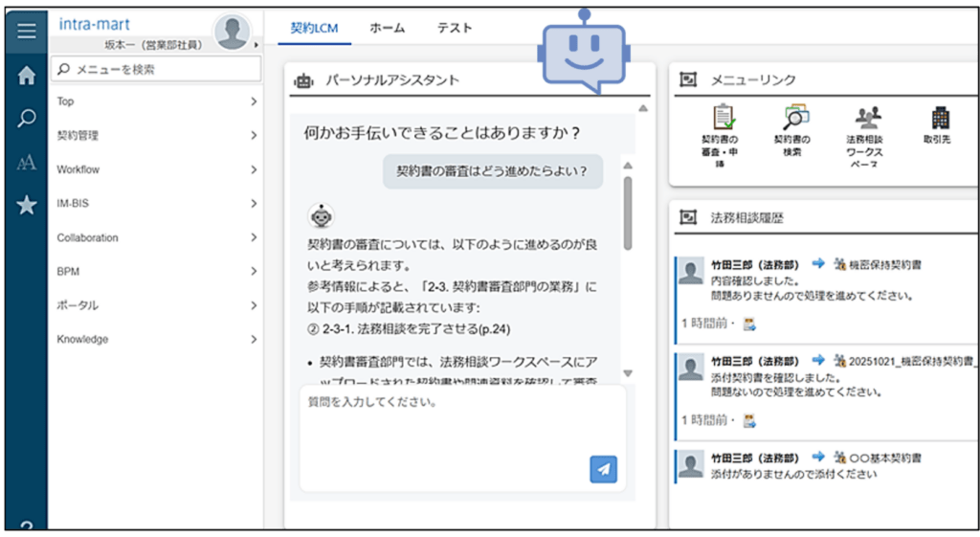Viewport: 980px width, 537px height.
Task: Open the 20251021_機密保持契約書 link
Action: tap(911, 361)
